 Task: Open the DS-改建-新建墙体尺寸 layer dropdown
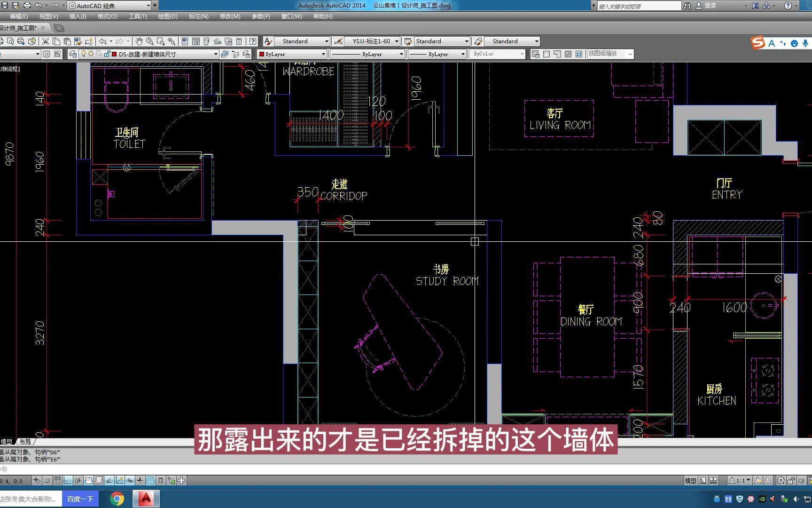coord(149,54)
